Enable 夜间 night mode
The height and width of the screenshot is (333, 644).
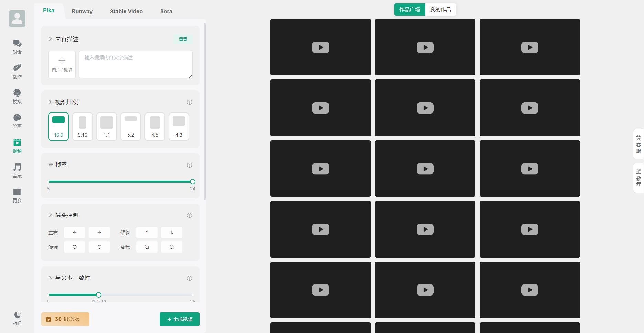click(x=17, y=317)
